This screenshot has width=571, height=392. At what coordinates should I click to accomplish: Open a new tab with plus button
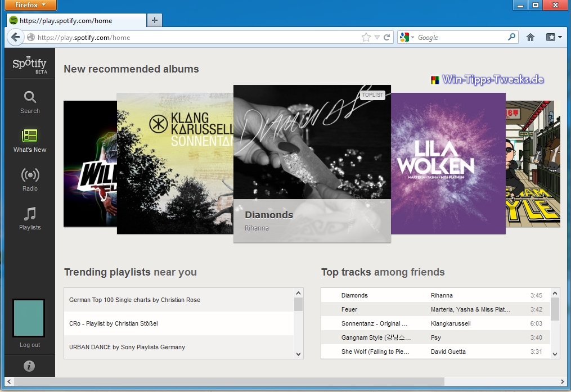[x=154, y=20]
